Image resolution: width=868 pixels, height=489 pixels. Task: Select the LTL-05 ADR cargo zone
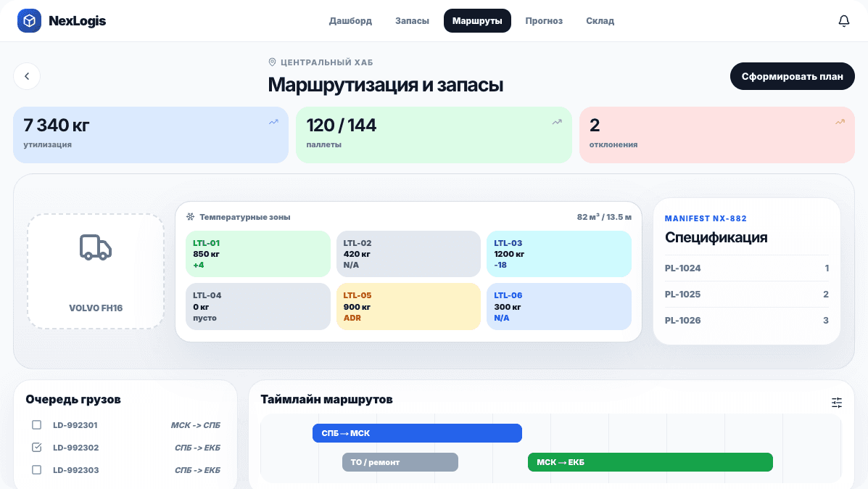[x=408, y=306]
